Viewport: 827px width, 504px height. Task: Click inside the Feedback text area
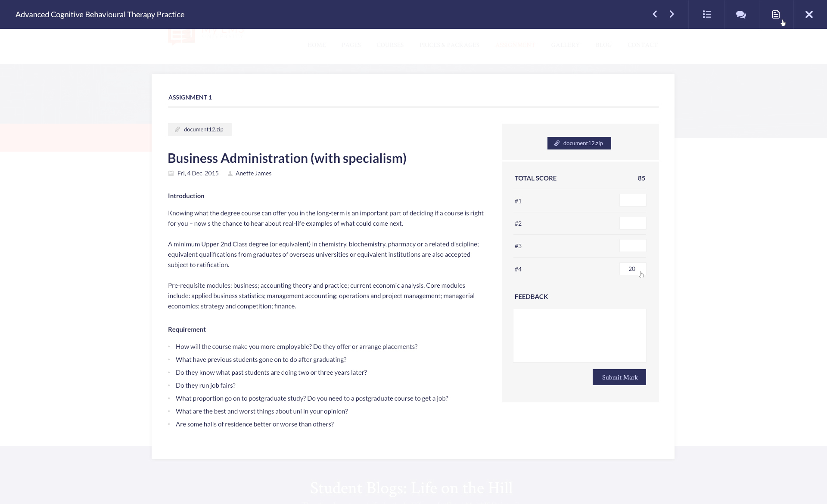579,336
